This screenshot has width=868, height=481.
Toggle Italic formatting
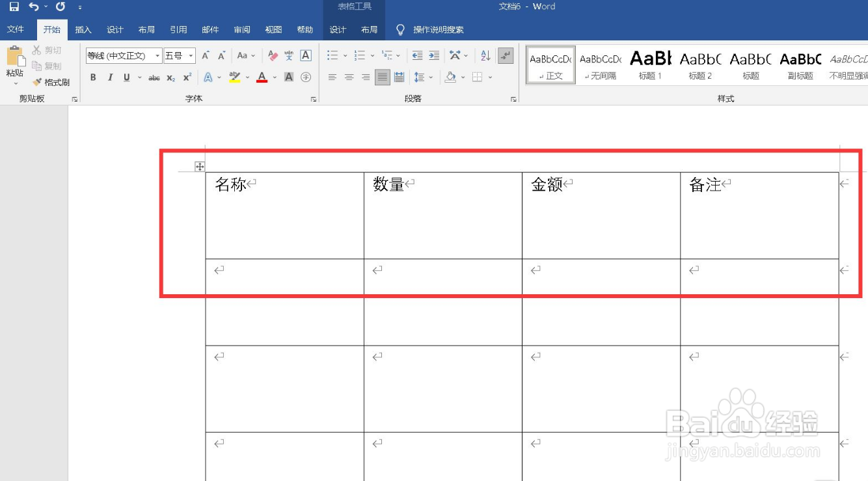point(110,77)
